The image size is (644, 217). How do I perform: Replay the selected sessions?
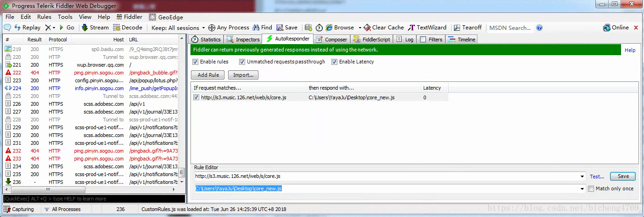(x=27, y=28)
